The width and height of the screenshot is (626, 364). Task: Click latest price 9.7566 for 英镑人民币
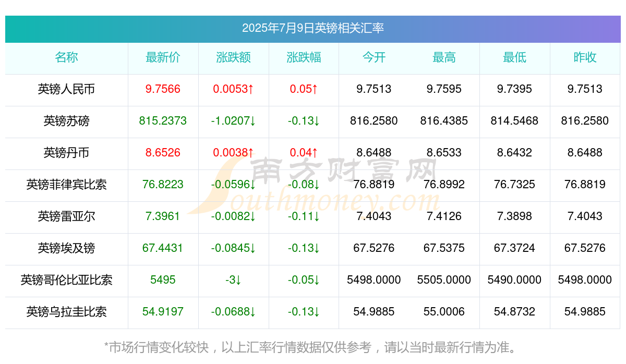(163, 89)
